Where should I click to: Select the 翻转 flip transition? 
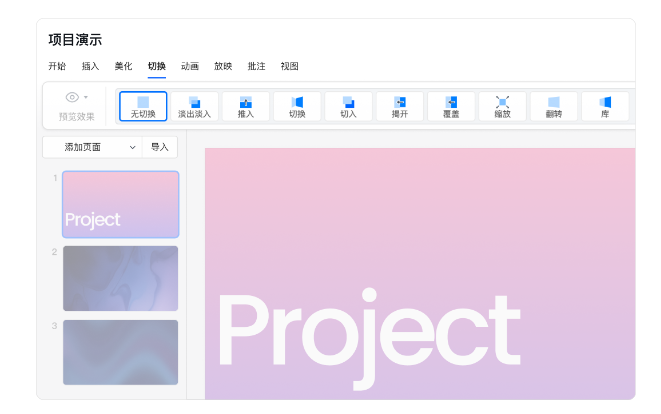tap(553, 107)
